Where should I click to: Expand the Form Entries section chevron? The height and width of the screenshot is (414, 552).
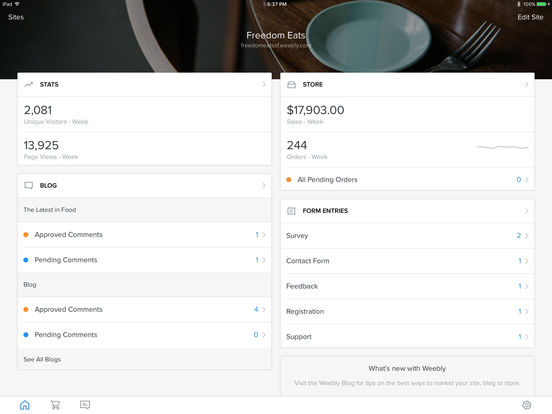pyautogui.click(x=527, y=211)
